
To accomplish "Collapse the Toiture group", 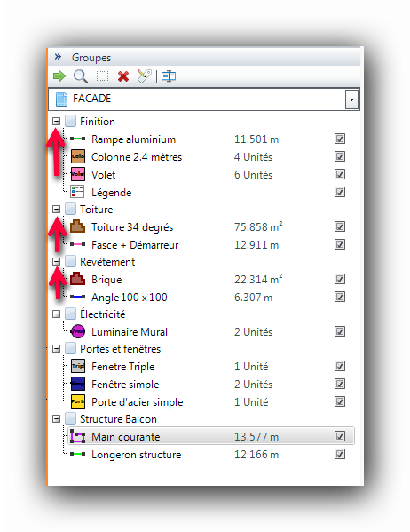I will [56, 209].
